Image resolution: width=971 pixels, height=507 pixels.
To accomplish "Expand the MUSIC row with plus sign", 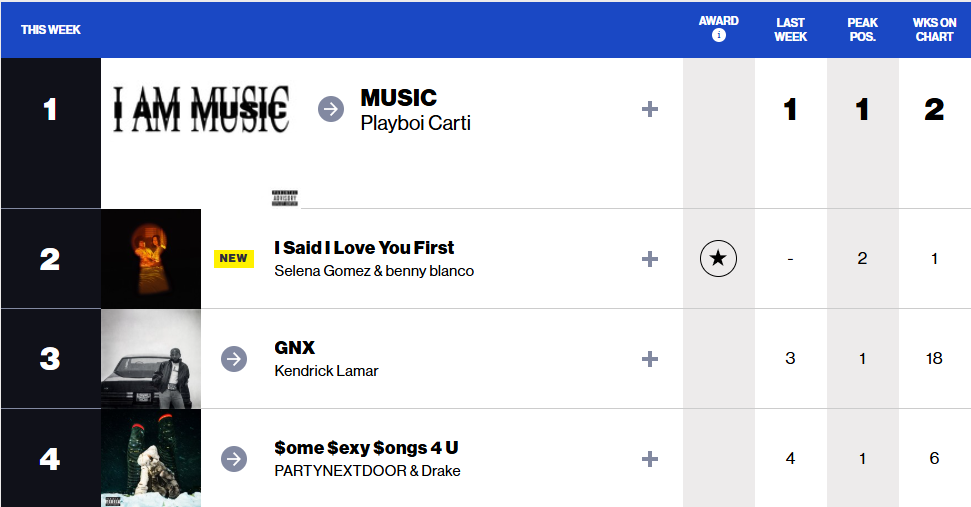I will 650,109.
